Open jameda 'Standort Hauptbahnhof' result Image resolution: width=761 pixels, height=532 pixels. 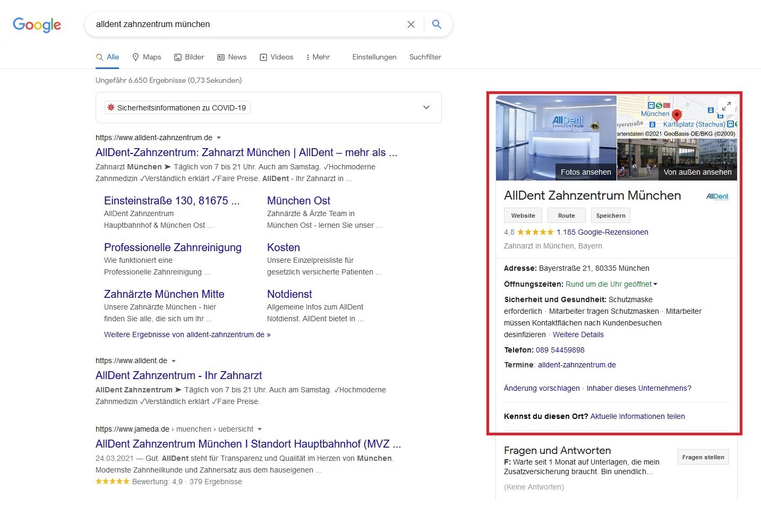click(x=248, y=444)
